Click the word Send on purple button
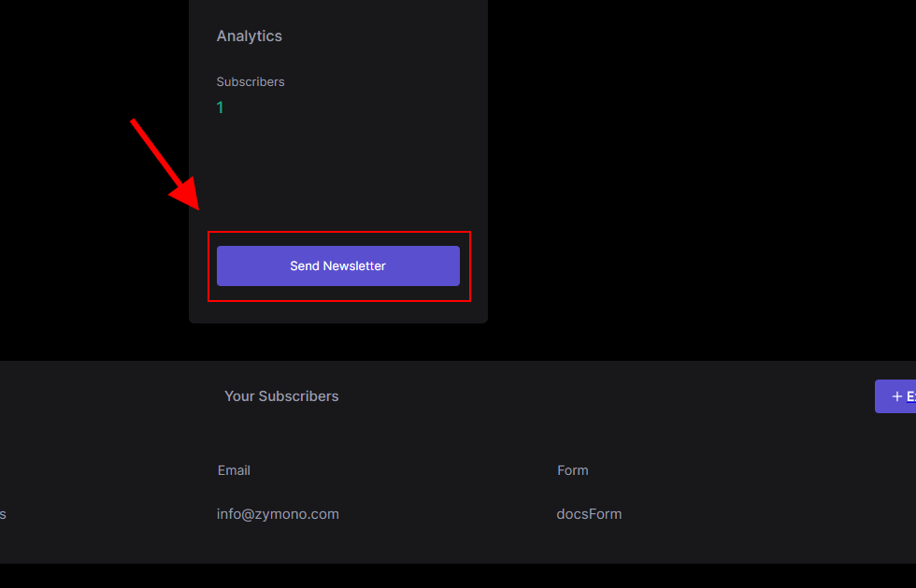 coord(305,265)
